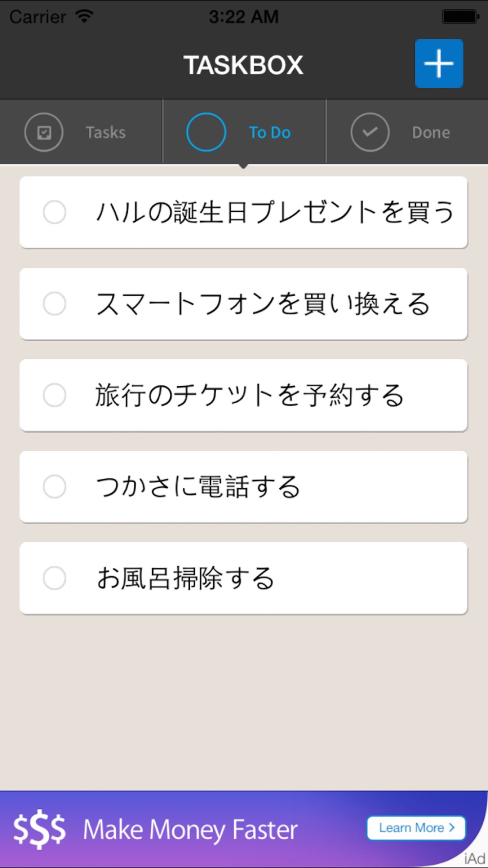The image size is (488, 868).
Task: Click the Done checkmark circle icon
Action: [370, 132]
